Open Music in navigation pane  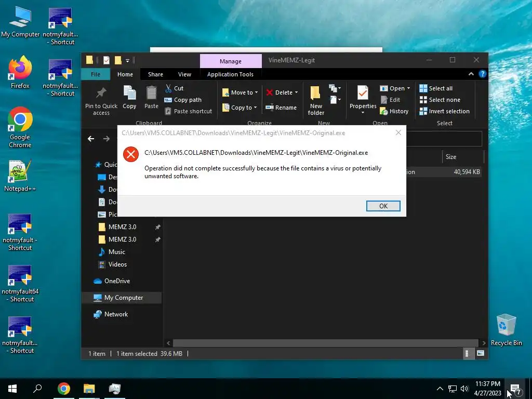117,252
